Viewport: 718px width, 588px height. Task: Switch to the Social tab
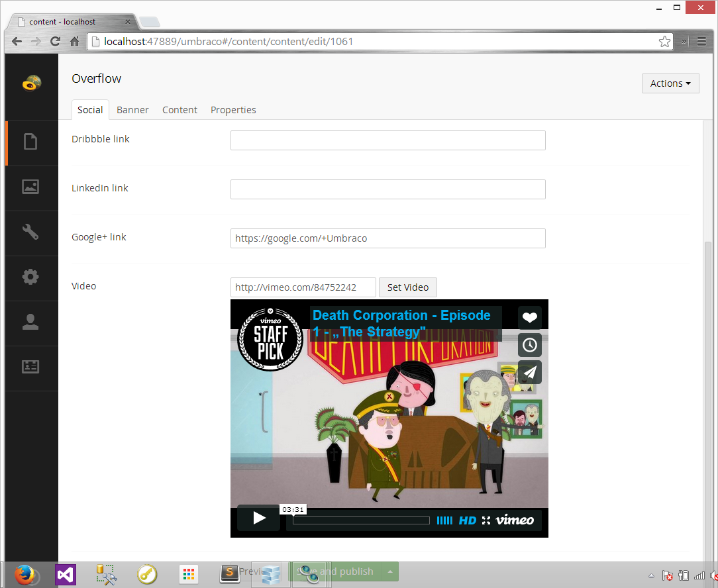(x=90, y=110)
